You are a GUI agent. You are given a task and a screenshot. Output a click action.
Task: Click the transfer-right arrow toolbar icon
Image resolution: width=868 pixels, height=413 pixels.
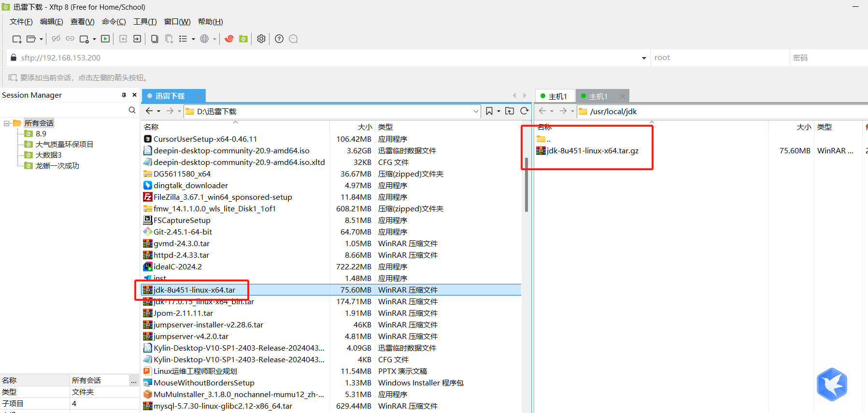pyautogui.click(x=137, y=39)
